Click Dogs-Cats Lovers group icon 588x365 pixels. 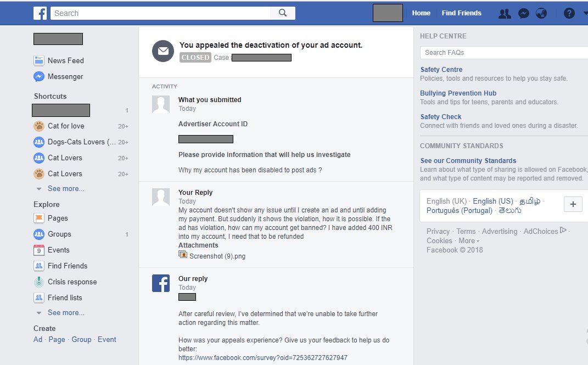coord(38,142)
